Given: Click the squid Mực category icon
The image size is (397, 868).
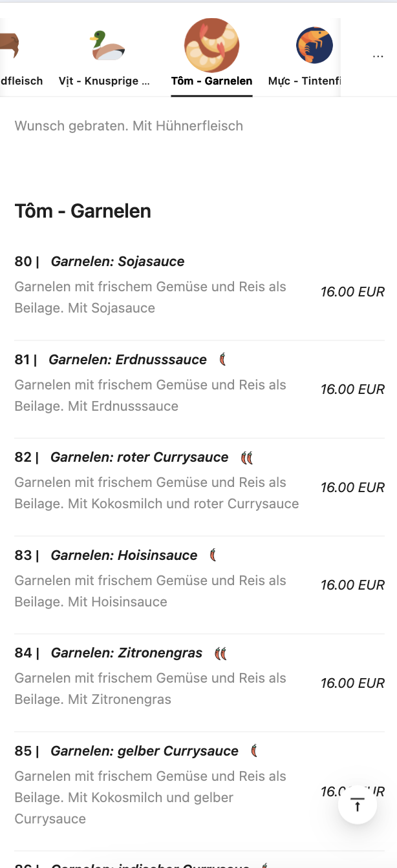Looking at the screenshot, I should click(314, 45).
